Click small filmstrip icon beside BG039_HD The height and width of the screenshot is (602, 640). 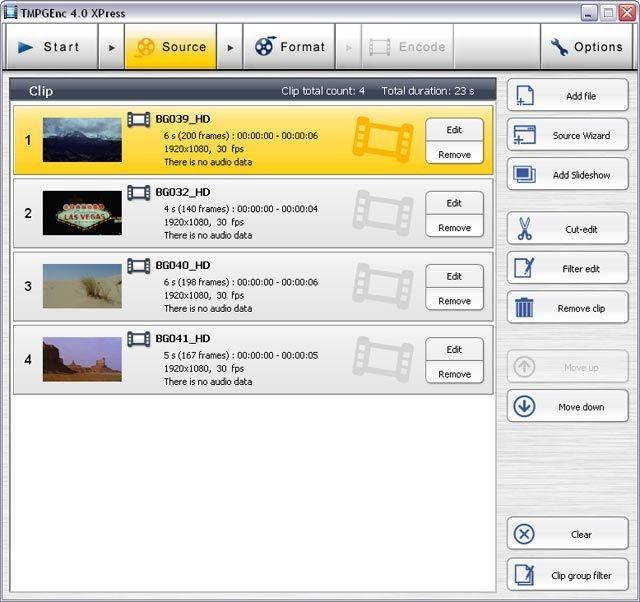click(139, 120)
